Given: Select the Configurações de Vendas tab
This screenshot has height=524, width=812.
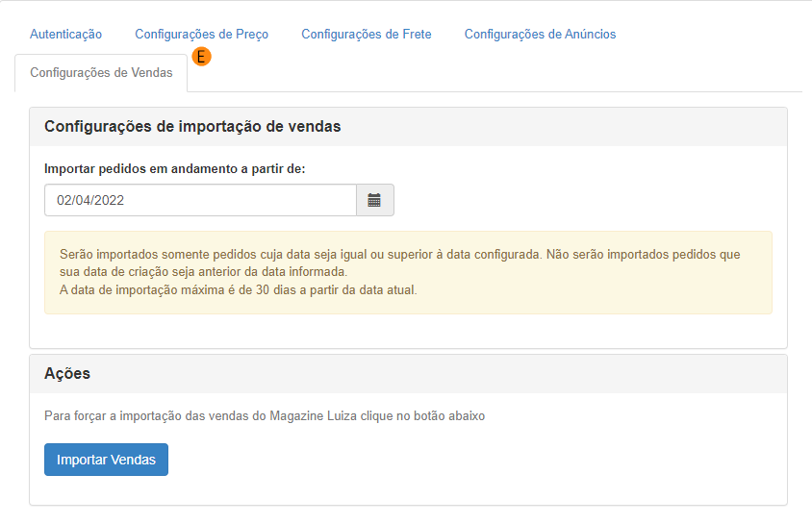Looking at the screenshot, I should 101,73.
